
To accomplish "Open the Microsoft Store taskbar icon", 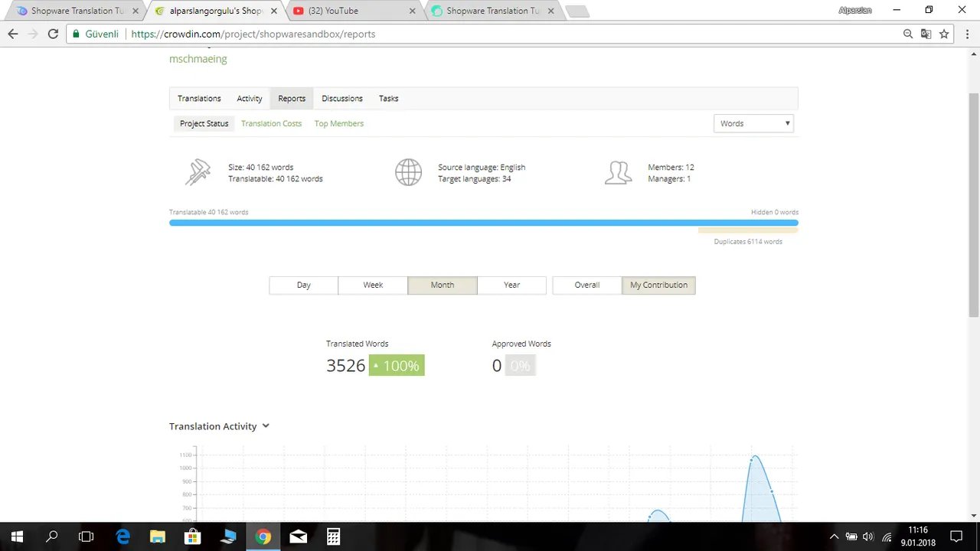I will pos(193,536).
